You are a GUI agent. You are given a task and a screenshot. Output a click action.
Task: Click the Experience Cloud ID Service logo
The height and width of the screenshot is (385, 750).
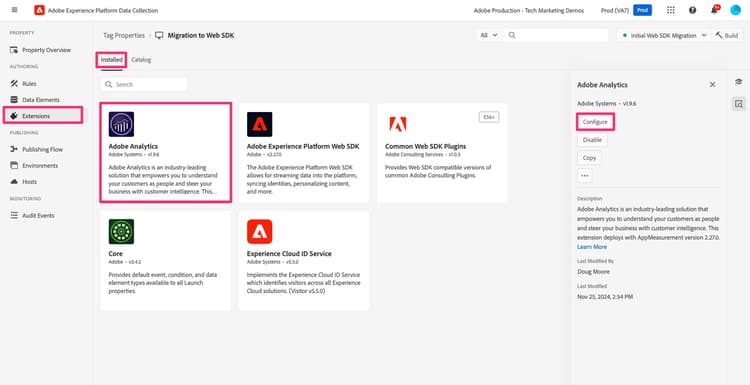[260, 231]
